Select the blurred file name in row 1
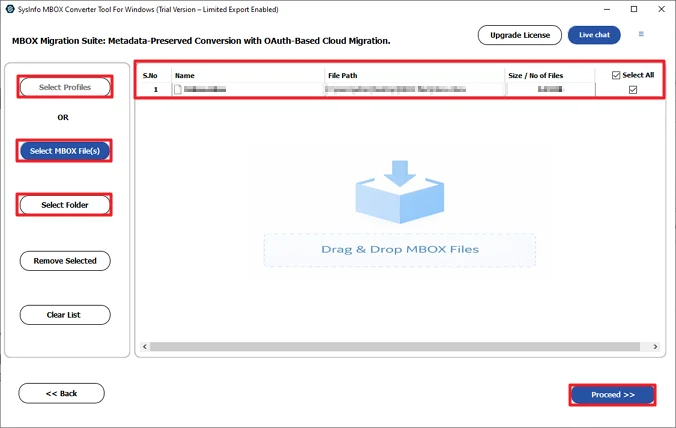The image size is (676, 428). pos(205,89)
